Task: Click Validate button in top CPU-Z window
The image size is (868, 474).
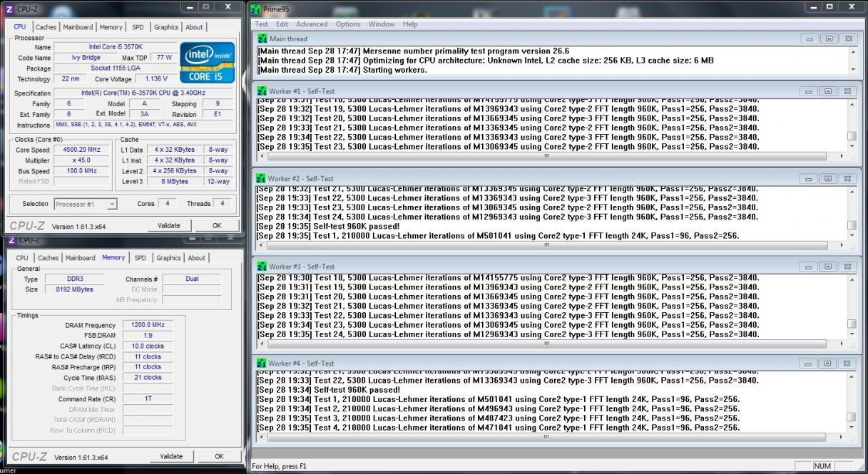Action: click(168, 225)
